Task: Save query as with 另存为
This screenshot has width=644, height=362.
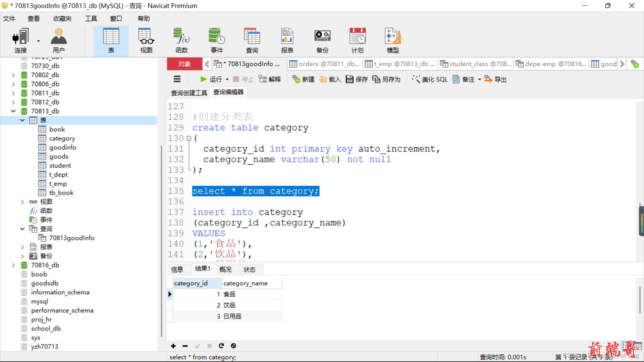Action: coord(386,79)
